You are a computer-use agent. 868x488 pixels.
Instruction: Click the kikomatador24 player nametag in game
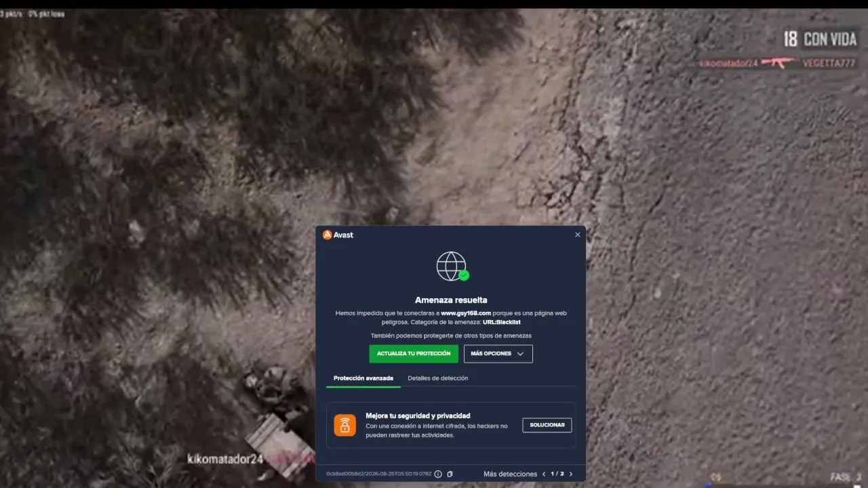(x=225, y=459)
